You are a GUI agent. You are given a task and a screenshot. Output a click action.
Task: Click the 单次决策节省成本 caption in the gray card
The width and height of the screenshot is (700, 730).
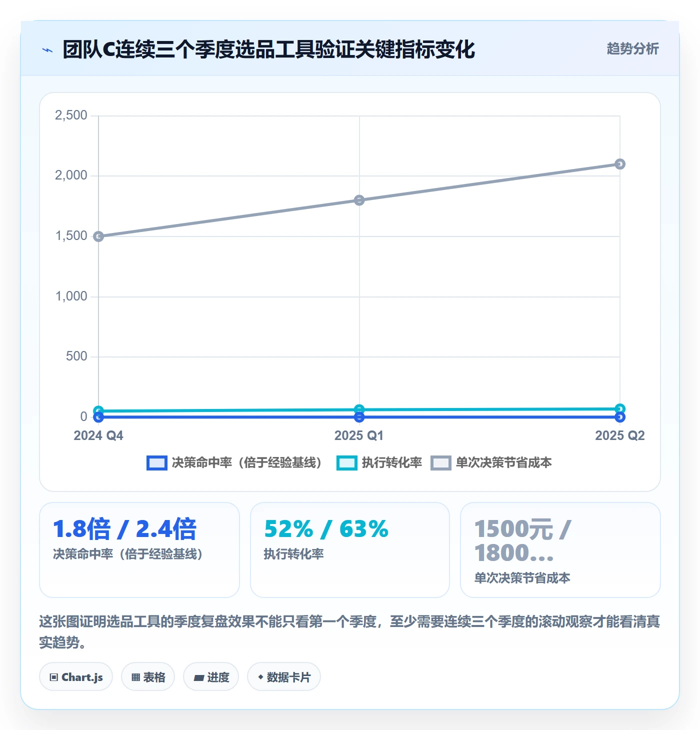click(x=522, y=578)
